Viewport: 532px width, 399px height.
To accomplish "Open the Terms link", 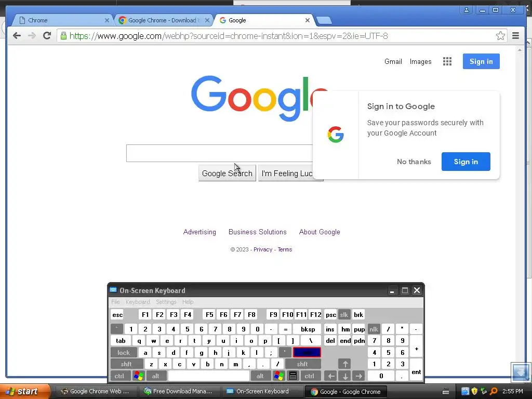I will tap(285, 249).
